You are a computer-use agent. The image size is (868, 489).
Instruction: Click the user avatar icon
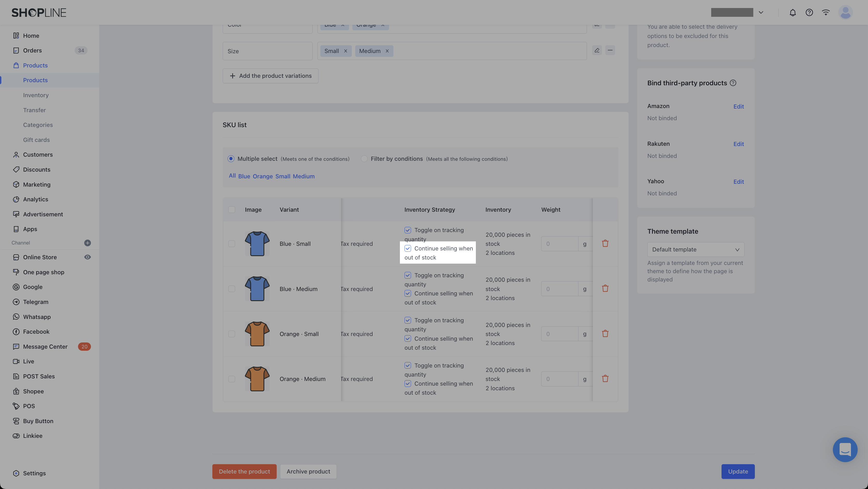(x=845, y=12)
